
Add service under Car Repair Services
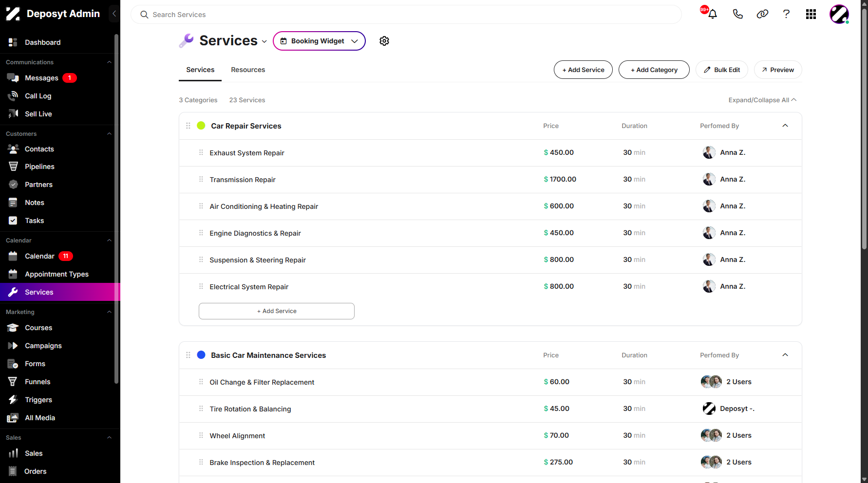pos(276,311)
